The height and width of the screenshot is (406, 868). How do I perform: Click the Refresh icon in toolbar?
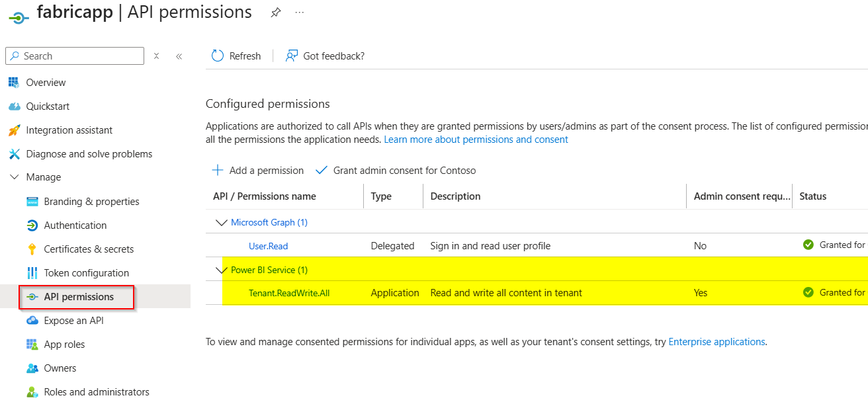click(218, 56)
